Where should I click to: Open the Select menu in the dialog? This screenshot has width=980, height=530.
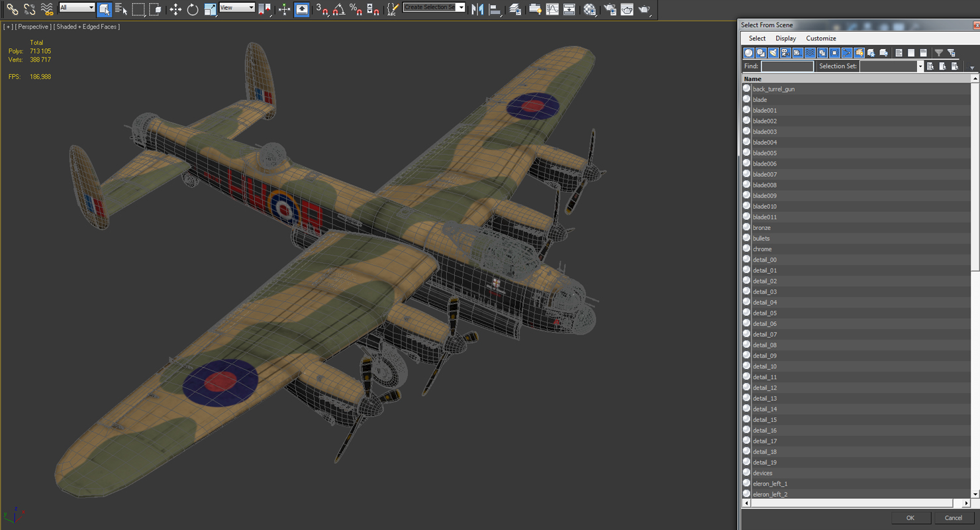tap(757, 38)
